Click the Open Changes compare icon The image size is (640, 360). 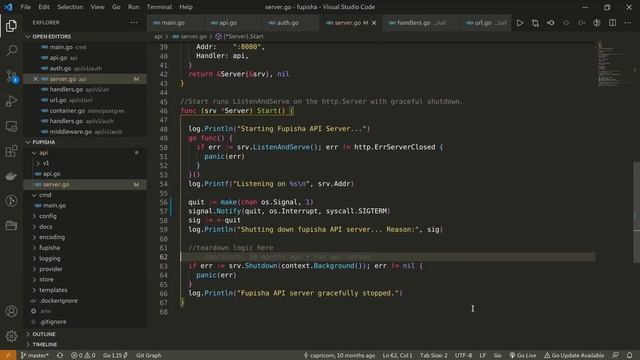pos(535,23)
